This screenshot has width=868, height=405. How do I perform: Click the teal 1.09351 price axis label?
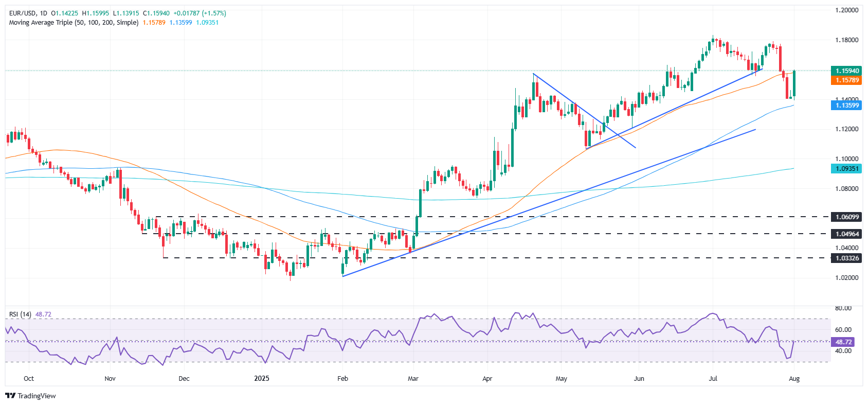847,169
